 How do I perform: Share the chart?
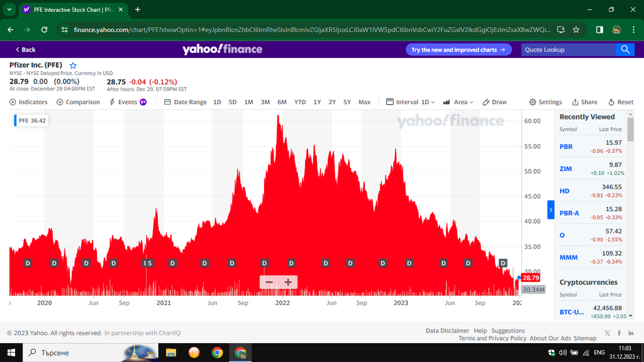[584, 102]
